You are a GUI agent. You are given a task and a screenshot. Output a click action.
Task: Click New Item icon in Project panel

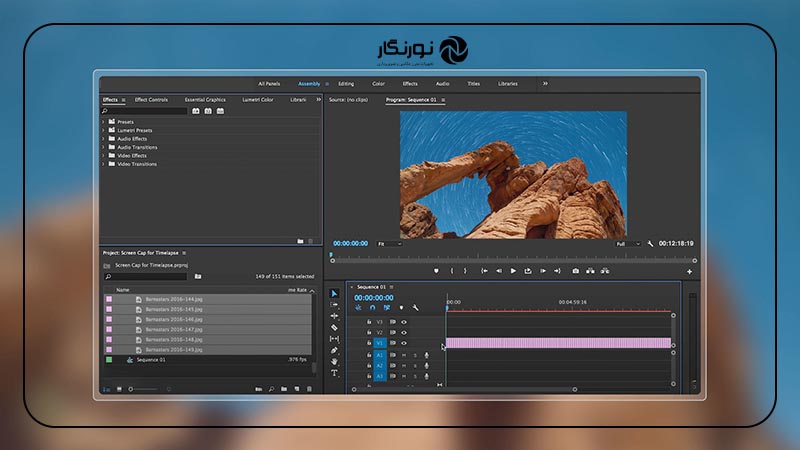pyautogui.click(x=296, y=389)
